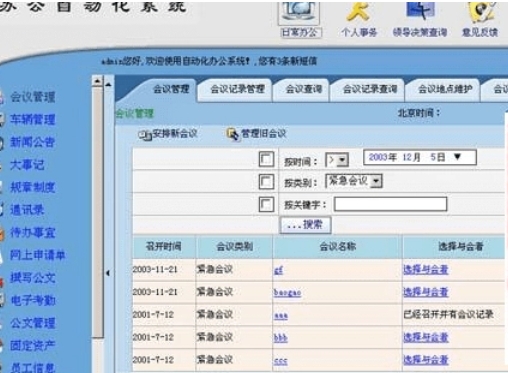Open the 2003年12月5日 date picker dropdown
This screenshot has width=508, height=373.
pos(457,157)
